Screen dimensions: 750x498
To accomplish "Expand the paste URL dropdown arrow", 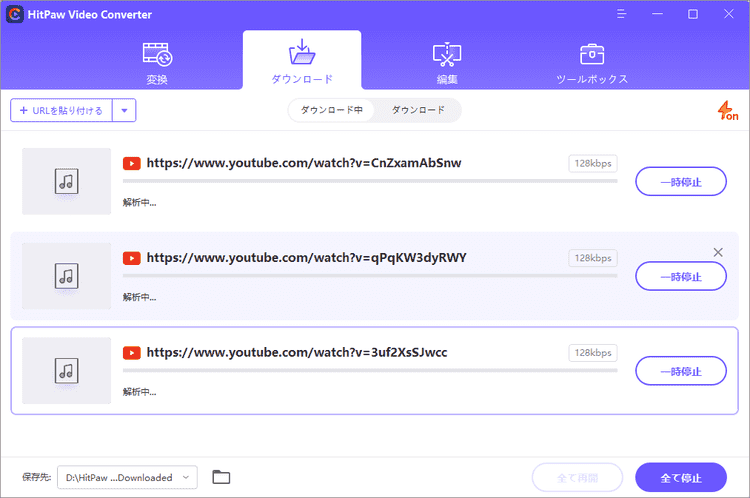I will pos(124,111).
